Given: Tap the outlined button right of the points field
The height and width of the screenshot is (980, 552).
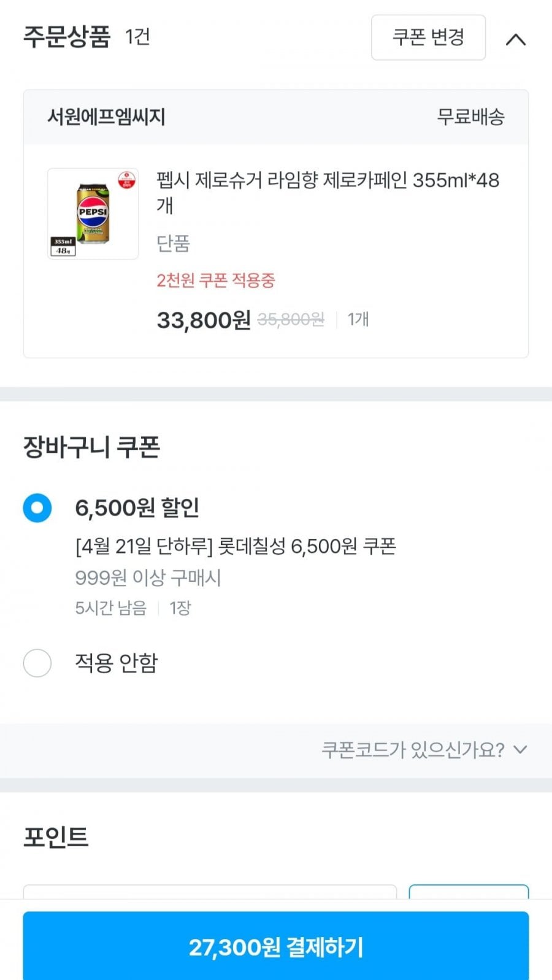Looking at the screenshot, I should [x=469, y=892].
